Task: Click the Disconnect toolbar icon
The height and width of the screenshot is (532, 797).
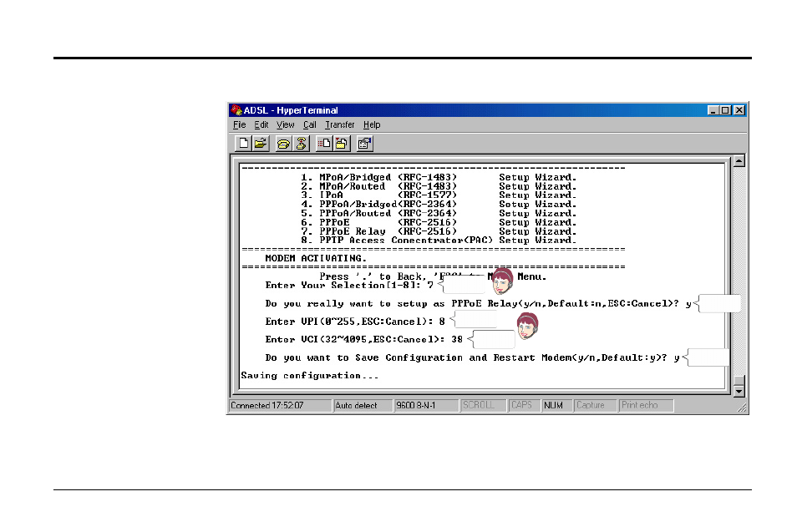Action: [x=302, y=144]
